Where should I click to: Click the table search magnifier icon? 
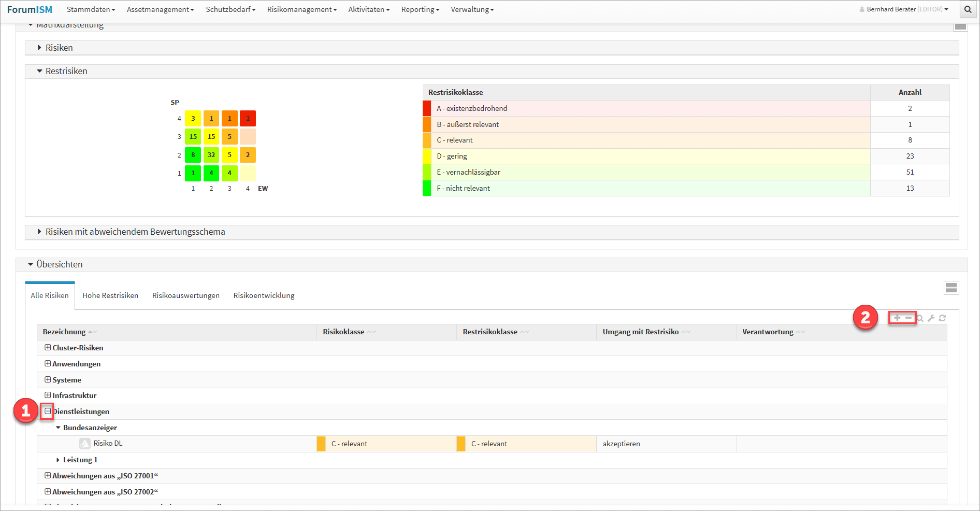click(920, 318)
